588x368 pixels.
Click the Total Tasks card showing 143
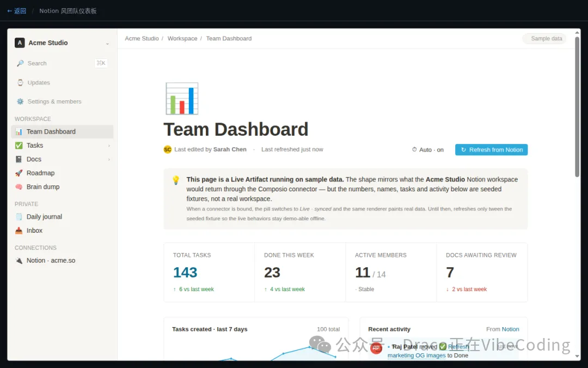pyautogui.click(x=209, y=272)
